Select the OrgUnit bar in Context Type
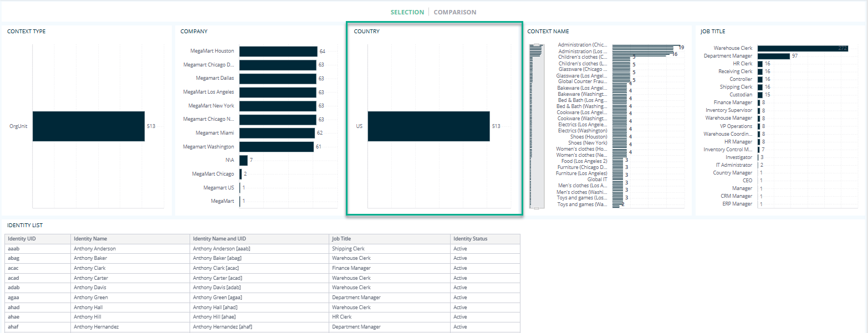 click(89, 126)
